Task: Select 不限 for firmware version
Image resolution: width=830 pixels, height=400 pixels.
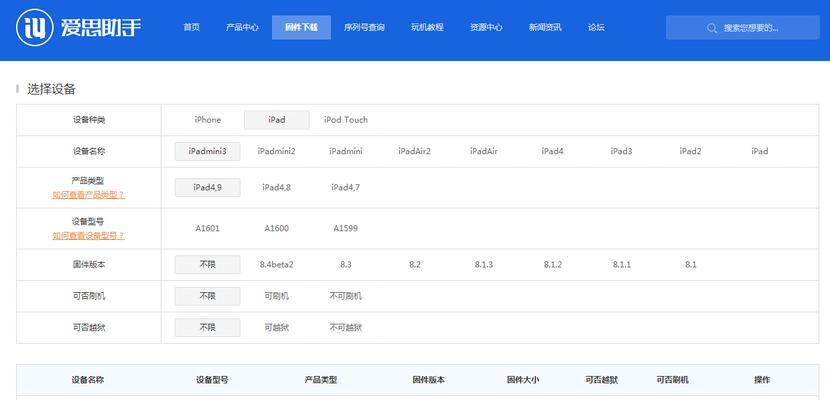Action: point(208,265)
